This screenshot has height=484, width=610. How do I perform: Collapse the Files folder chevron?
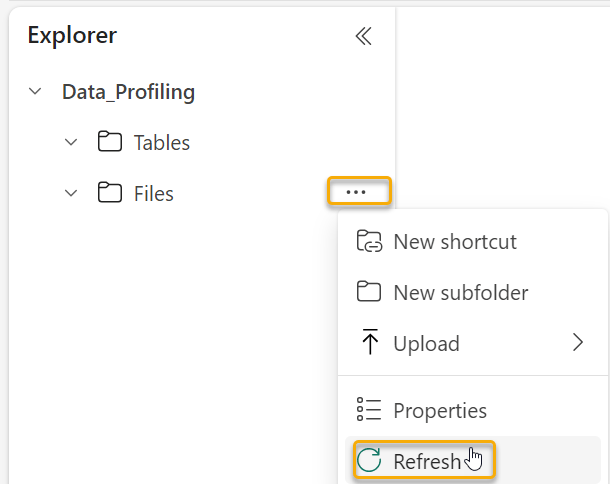[x=71, y=193]
